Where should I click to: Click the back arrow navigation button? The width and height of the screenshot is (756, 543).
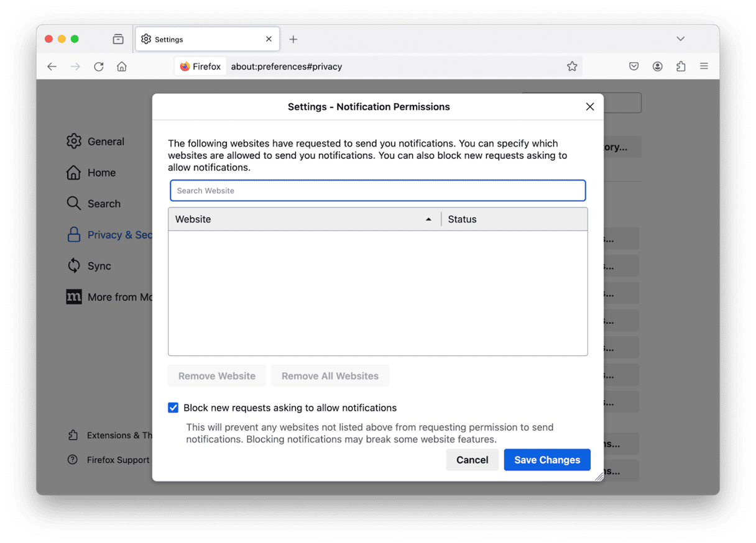pyautogui.click(x=52, y=66)
